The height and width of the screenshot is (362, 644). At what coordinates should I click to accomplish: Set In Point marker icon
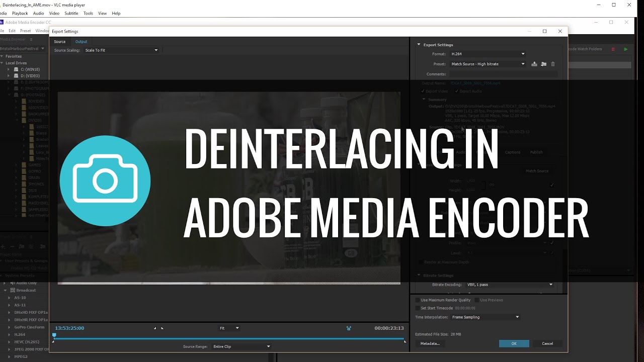point(155,328)
